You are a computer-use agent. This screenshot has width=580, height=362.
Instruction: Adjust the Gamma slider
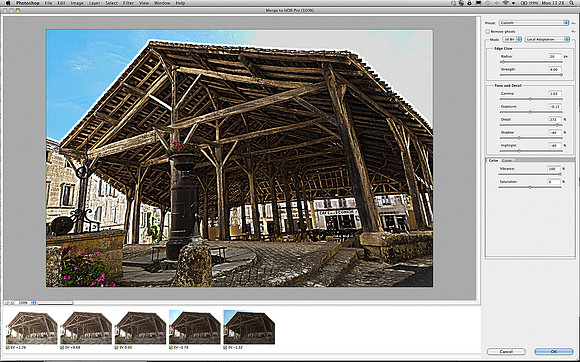(530, 99)
